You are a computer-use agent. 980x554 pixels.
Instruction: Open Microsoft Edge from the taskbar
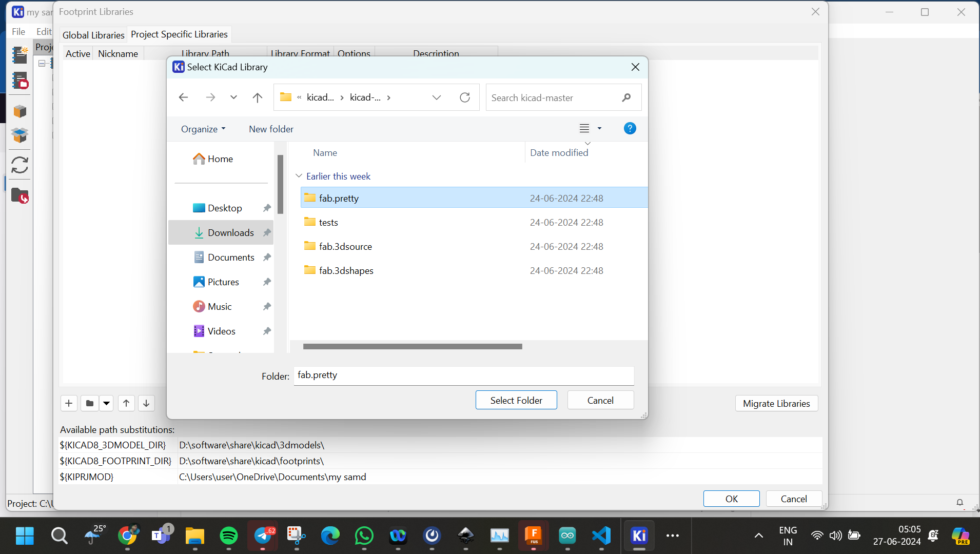point(330,536)
